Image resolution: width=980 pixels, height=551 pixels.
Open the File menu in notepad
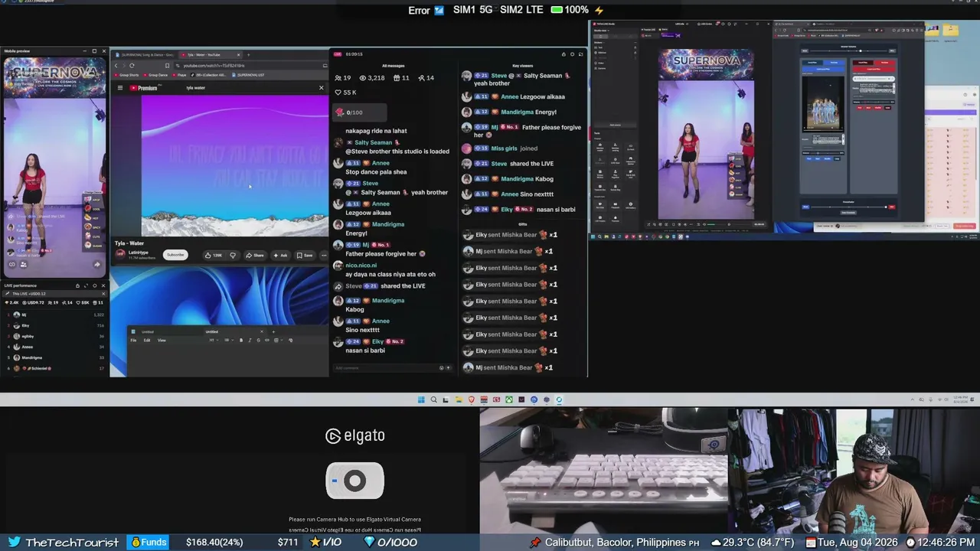pyautogui.click(x=133, y=340)
